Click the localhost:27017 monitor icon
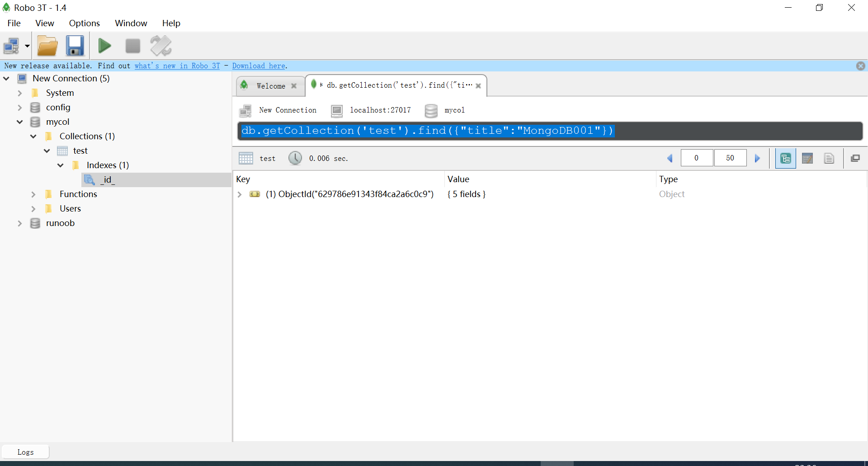The image size is (868, 466). click(337, 110)
